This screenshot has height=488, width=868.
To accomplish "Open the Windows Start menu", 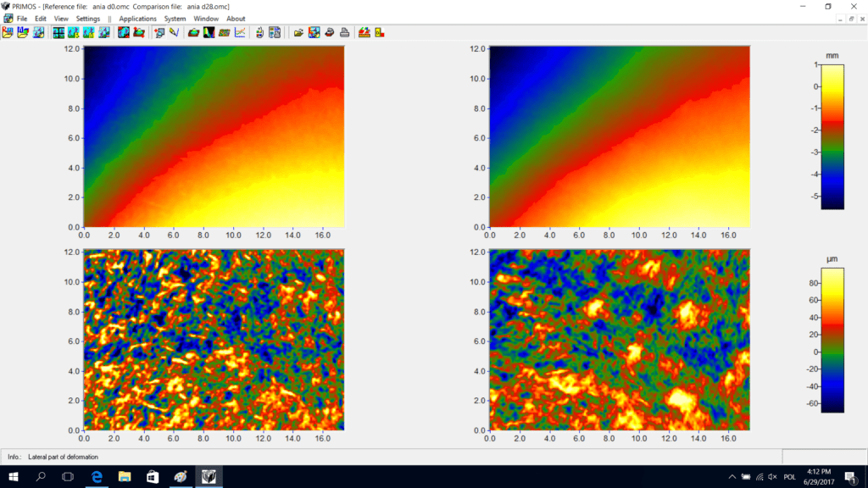I will tap(14, 476).
